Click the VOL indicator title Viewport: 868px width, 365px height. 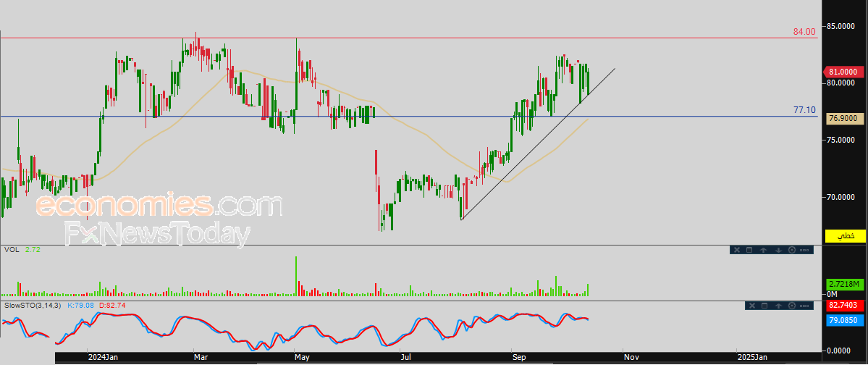pyautogui.click(x=12, y=250)
